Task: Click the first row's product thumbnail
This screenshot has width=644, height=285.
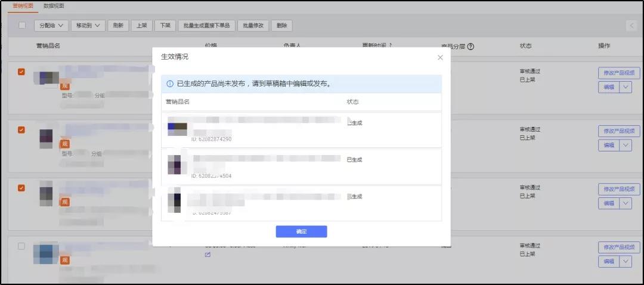Action: tap(46, 78)
